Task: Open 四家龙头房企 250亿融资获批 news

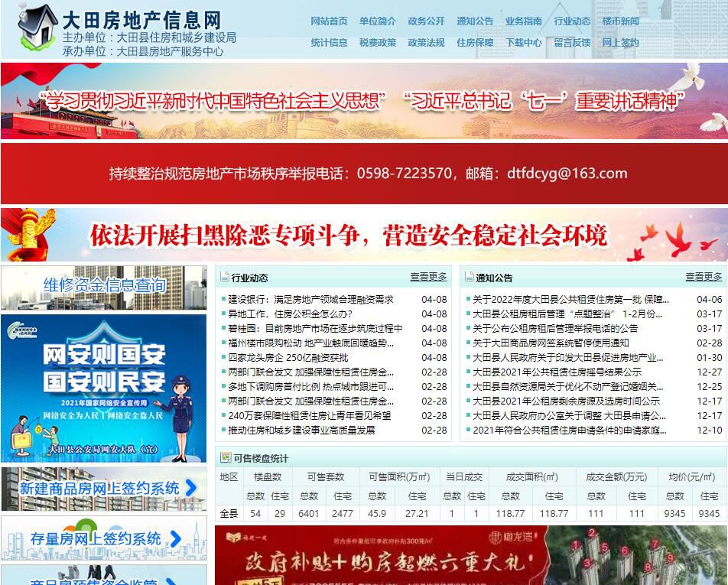Action: (288, 357)
